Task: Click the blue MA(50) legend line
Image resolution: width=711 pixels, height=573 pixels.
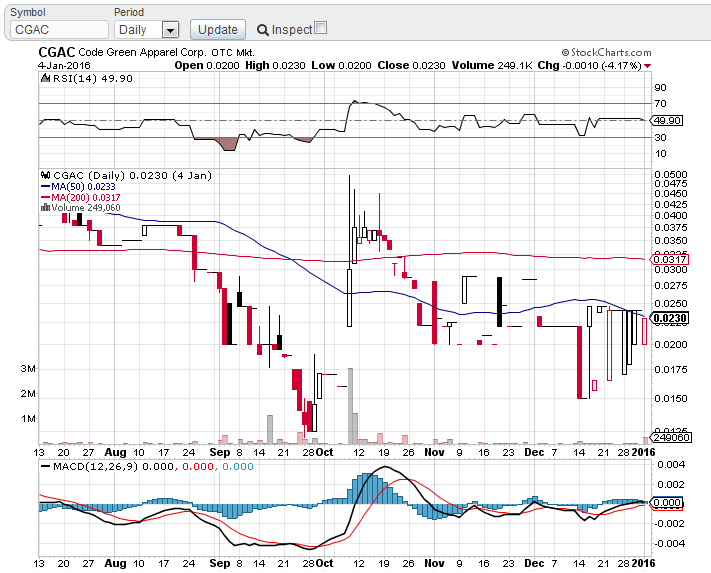Action: pyautogui.click(x=45, y=186)
